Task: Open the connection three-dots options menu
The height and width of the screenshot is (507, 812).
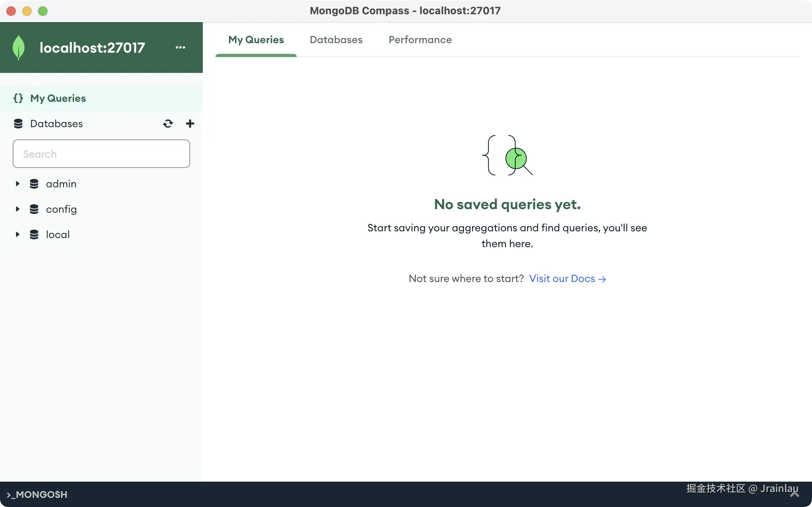Action: [180, 48]
